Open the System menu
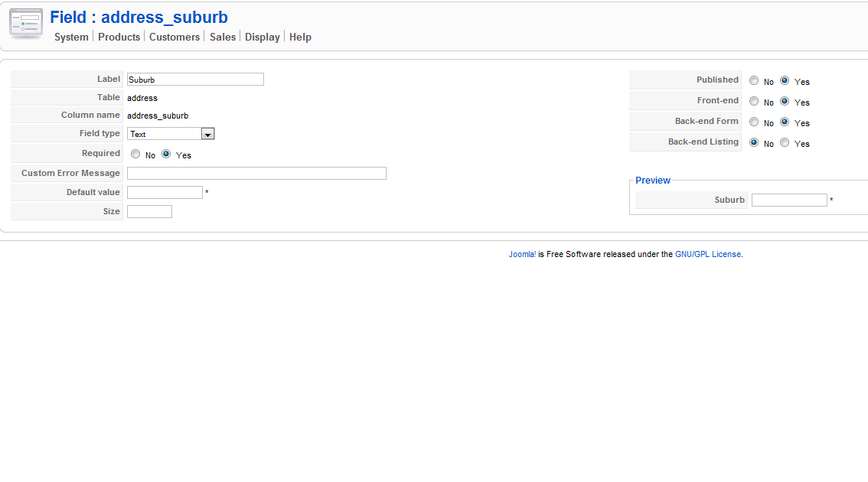Viewport: 868px width, 482px height. coord(71,37)
